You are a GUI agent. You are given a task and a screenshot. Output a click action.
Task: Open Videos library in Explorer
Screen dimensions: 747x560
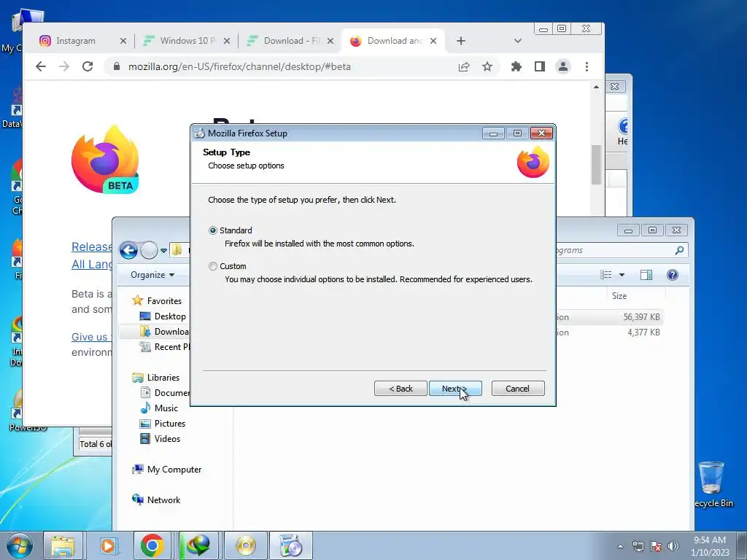[160, 438]
